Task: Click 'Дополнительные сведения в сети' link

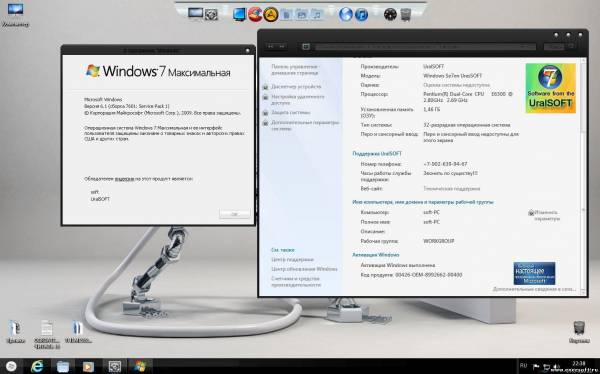Action: click(534, 289)
